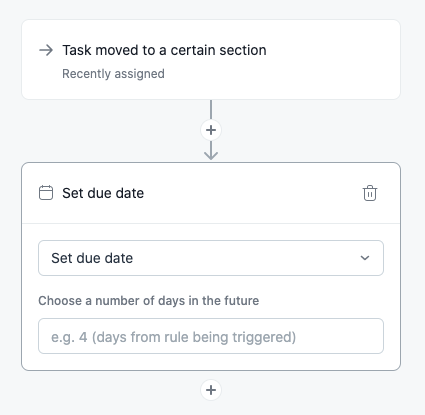Click the 'Recently assigned' section subtitle
Screen dimensions: 425x415
(x=113, y=74)
